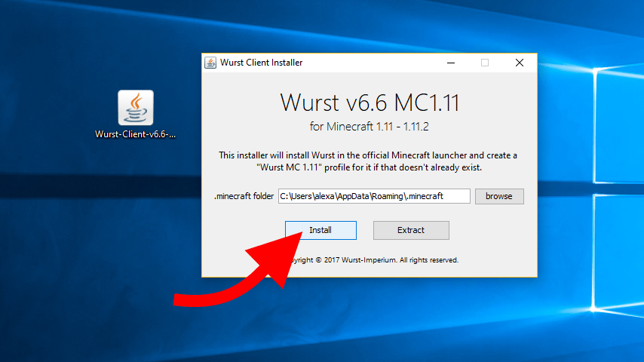The height and width of the screenshot is (362, 644).
Task: Minimize the Wurst Client Installer window
Action: click(451, 63)
